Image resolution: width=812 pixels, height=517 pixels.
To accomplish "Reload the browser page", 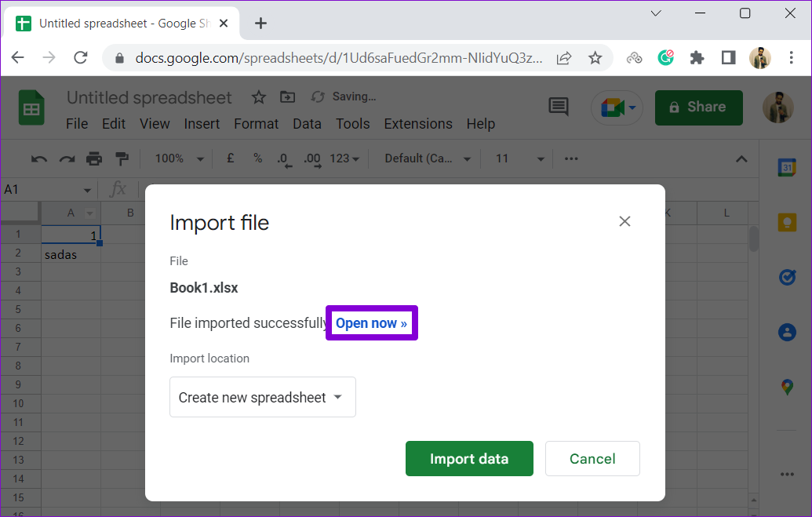I will pos(81,57).
